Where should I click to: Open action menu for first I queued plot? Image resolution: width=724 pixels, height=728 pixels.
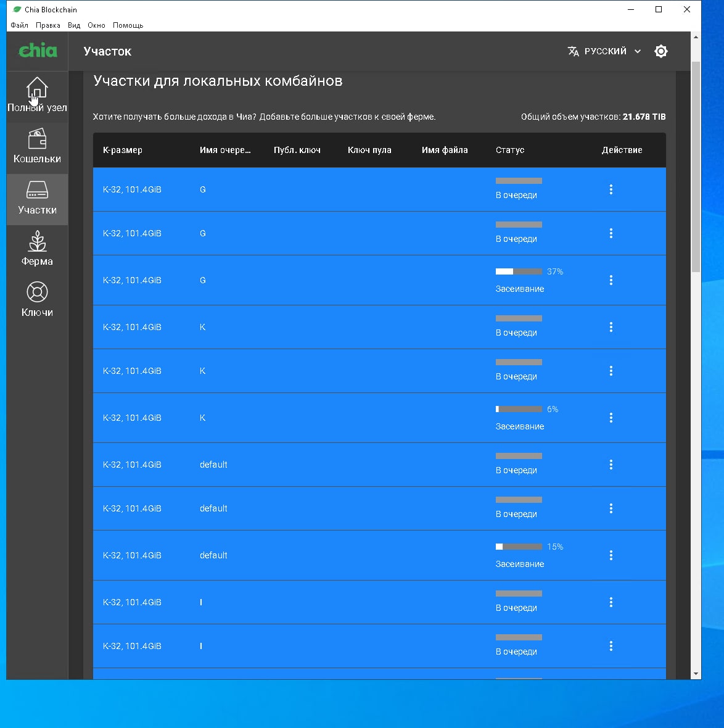(x=611, y=602)
